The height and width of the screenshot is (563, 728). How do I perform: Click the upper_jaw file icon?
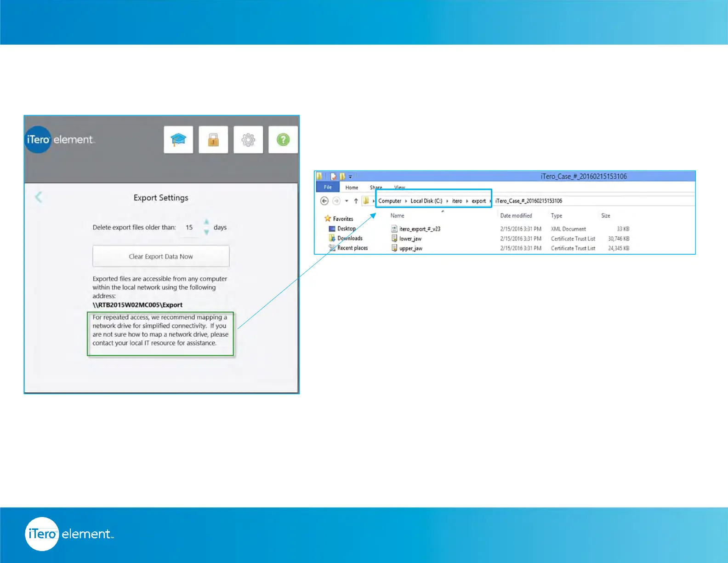(x=394, y=248)
